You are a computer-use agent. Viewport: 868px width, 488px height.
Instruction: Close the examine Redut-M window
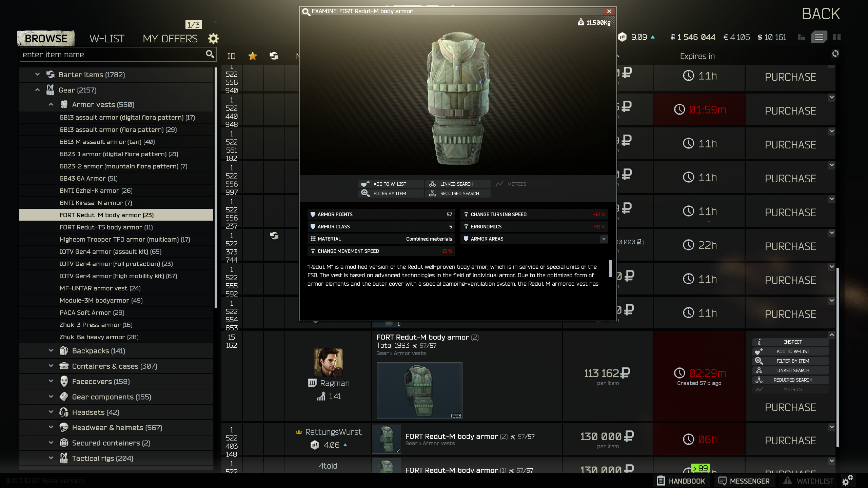(x=609, y=11)
